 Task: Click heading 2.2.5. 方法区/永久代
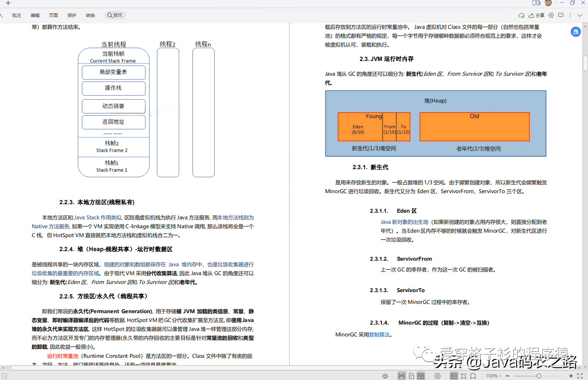pyautogui.click(x=103, y=296)
